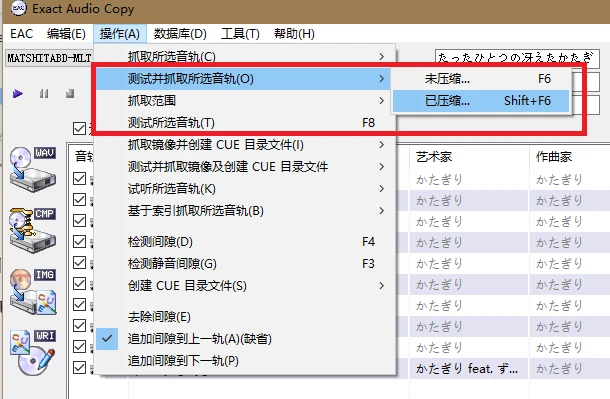Uncheck the seventh track row checkbox
Screen dimensions: 610x399
(79, 304)
